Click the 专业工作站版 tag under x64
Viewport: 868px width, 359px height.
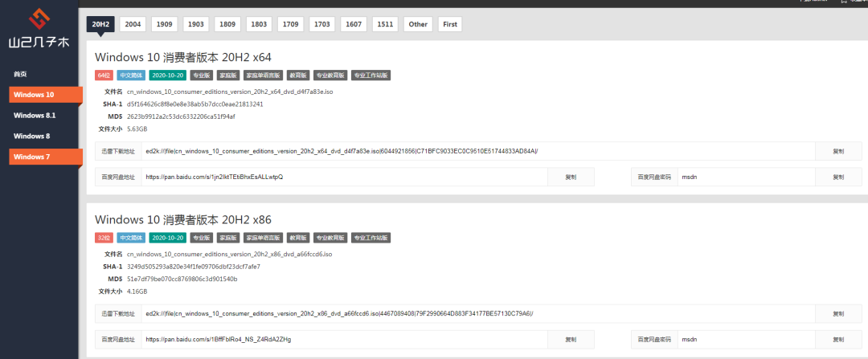click(x=371, y=75)
